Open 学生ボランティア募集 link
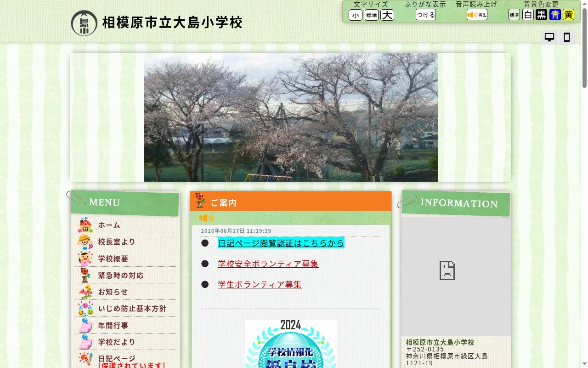The width and height of the screenshot is (588, 368). point(260,284)
